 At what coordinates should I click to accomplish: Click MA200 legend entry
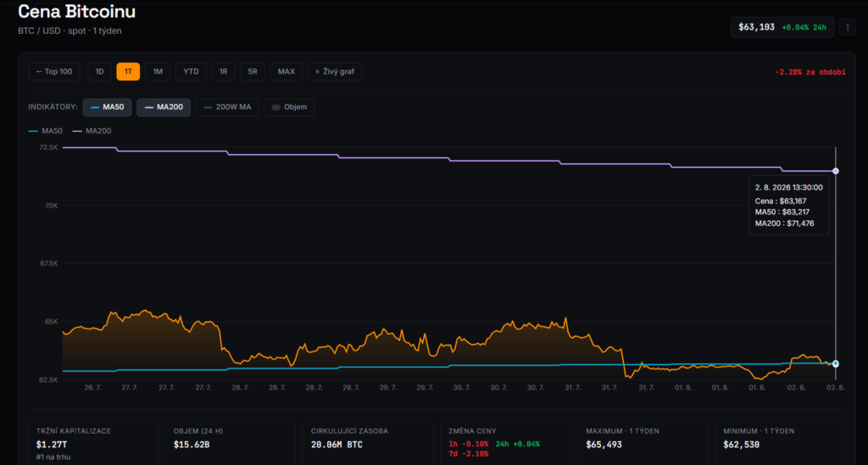tap(92, 131)
